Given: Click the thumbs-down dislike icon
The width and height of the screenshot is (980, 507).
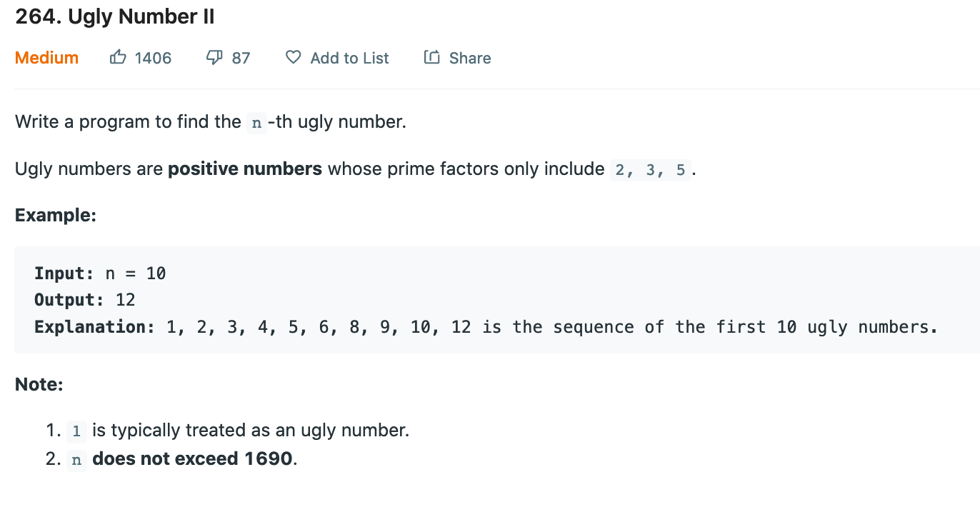Looking at the screenshot, I should coord(215,58).
